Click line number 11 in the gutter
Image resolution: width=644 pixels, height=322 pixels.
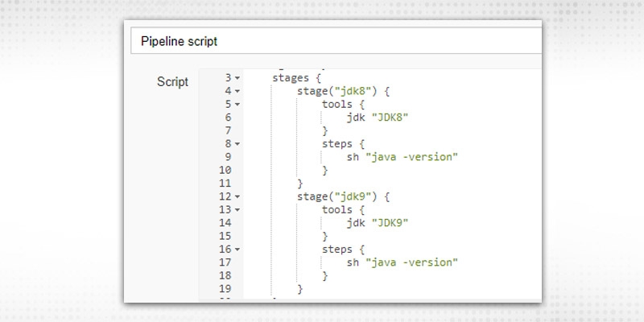225,184
